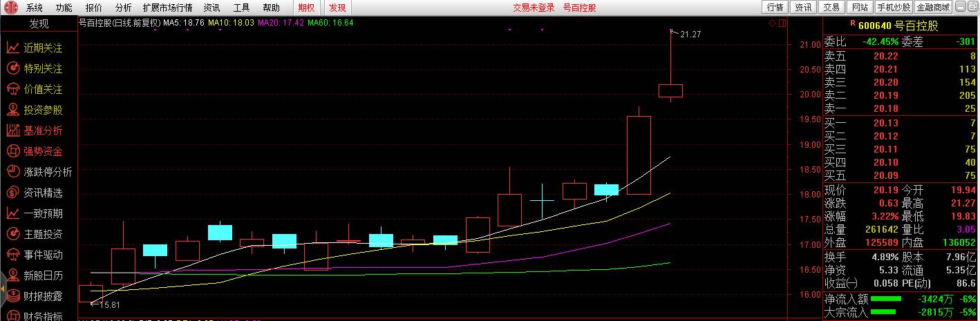Open 特别关注 via its sidebar icon
980x321 pixels.
(12, 69)
